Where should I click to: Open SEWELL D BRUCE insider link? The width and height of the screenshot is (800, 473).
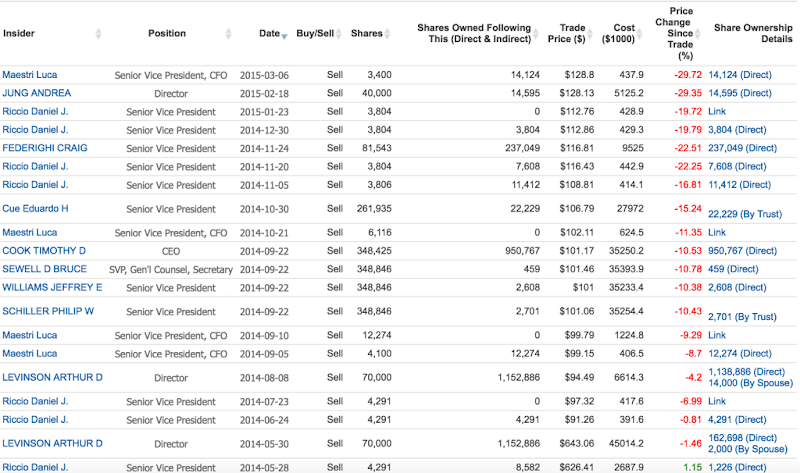click(42, 269)
